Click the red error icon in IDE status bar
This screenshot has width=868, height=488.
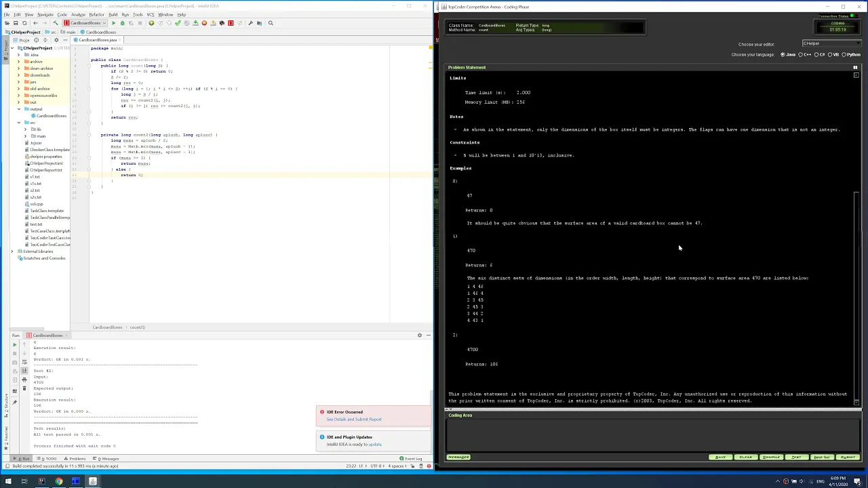(x=429, y=466)
